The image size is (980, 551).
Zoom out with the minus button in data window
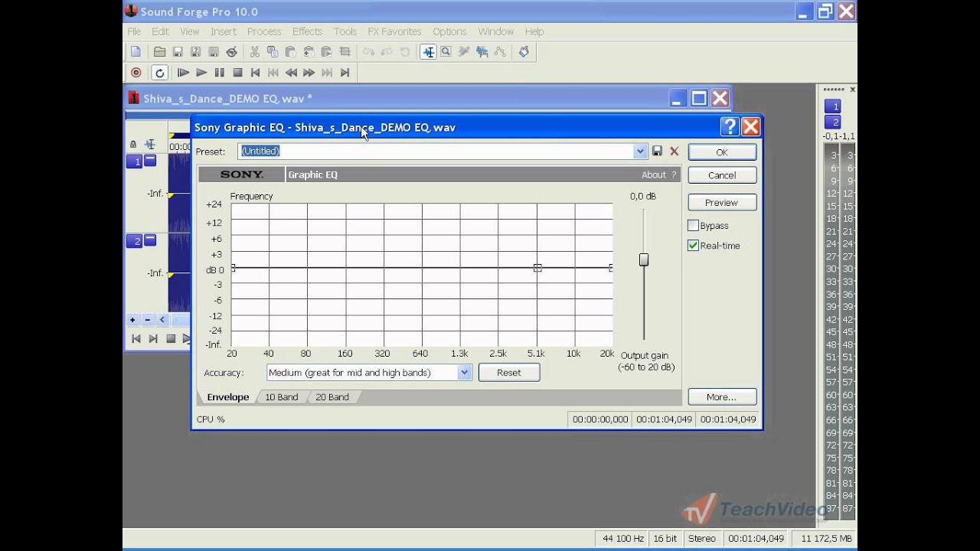pos(147,320)
